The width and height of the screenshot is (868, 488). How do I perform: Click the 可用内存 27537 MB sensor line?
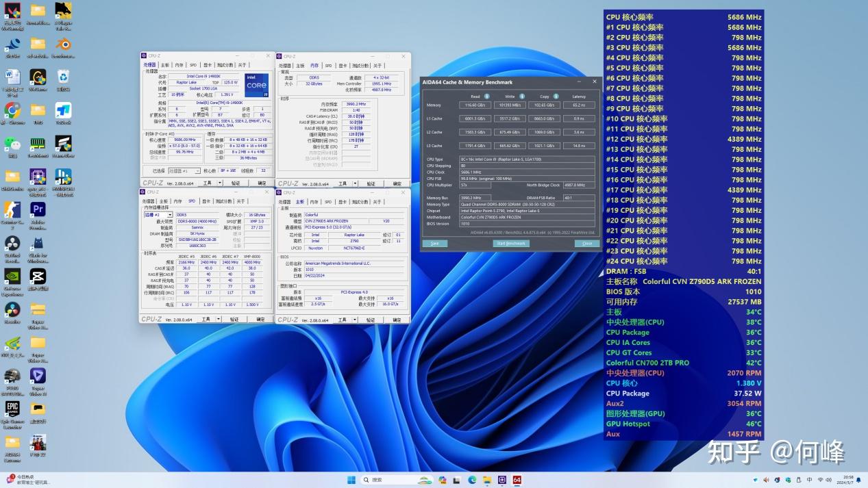coord(684,302)
